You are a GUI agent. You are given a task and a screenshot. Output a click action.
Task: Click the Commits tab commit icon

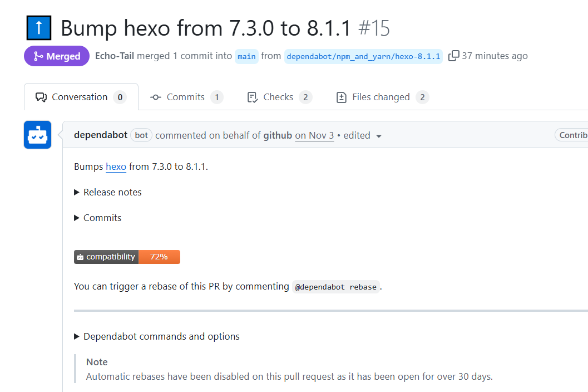(x=156, y=97)
